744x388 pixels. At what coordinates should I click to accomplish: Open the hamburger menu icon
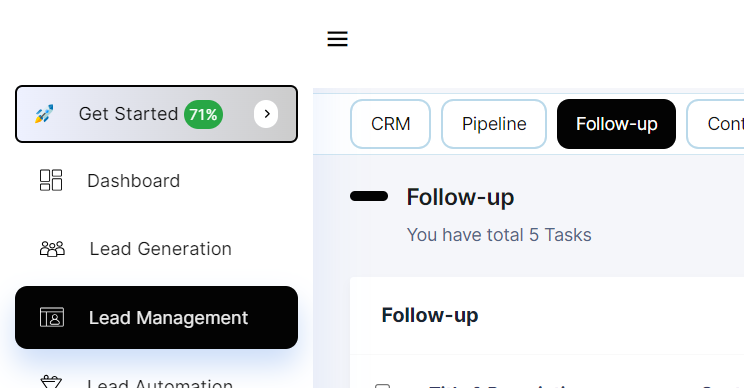[337, 38]
